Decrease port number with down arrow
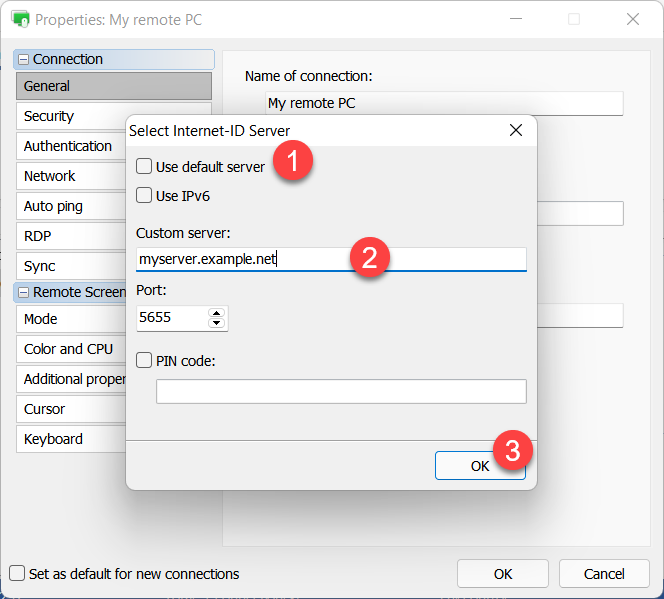Viewport: 664px width, 599px height. click(216, 324)
